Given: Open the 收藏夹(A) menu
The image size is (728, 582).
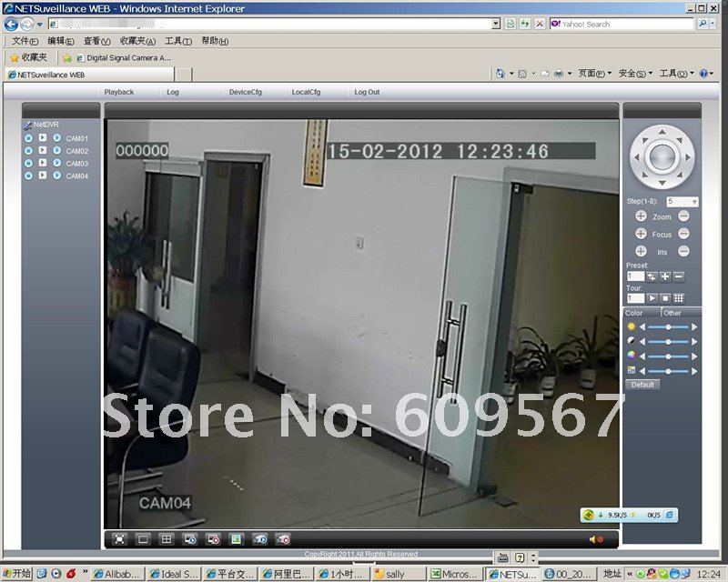Looking at the screenshot, I should [137, 41].
